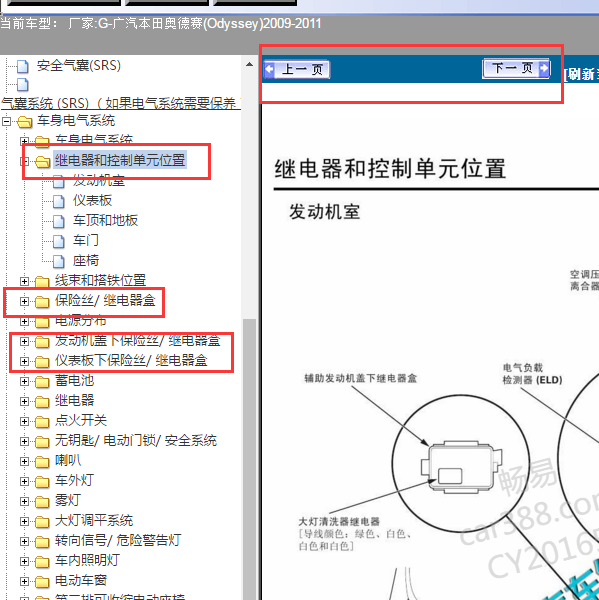Select the 发动机盖下保险丝/ 继电器盒 label
The width and height of the screenshot is (599, 600).
138,340
